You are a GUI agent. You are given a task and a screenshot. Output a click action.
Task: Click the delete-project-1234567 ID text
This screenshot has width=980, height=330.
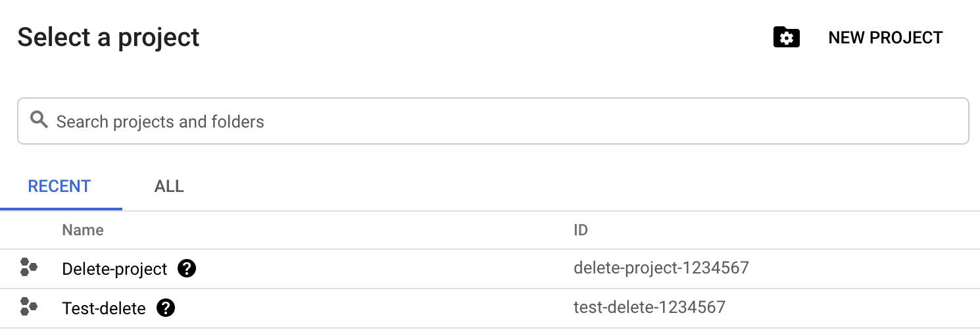pyautogui.click(x=661, y=268)
